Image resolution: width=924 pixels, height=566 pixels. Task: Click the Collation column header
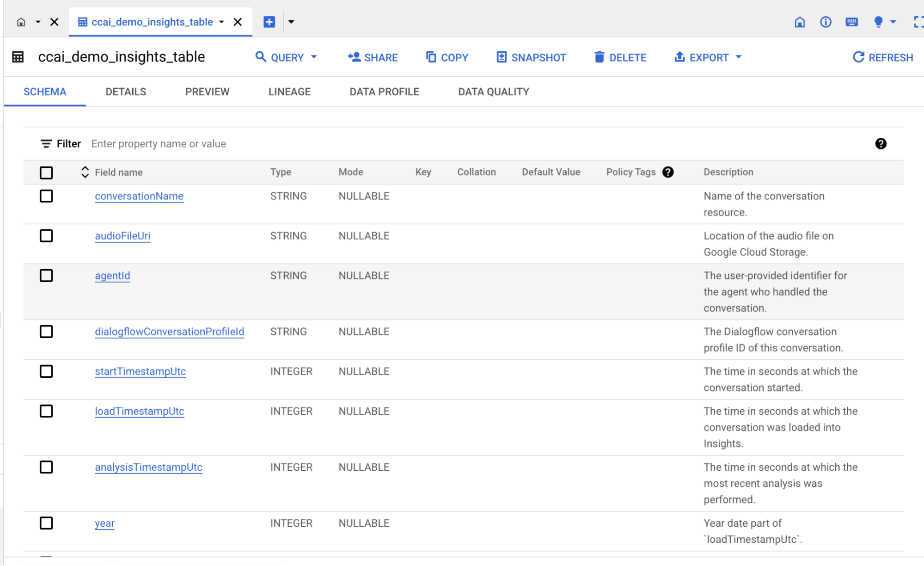click(x=477, y=172)
